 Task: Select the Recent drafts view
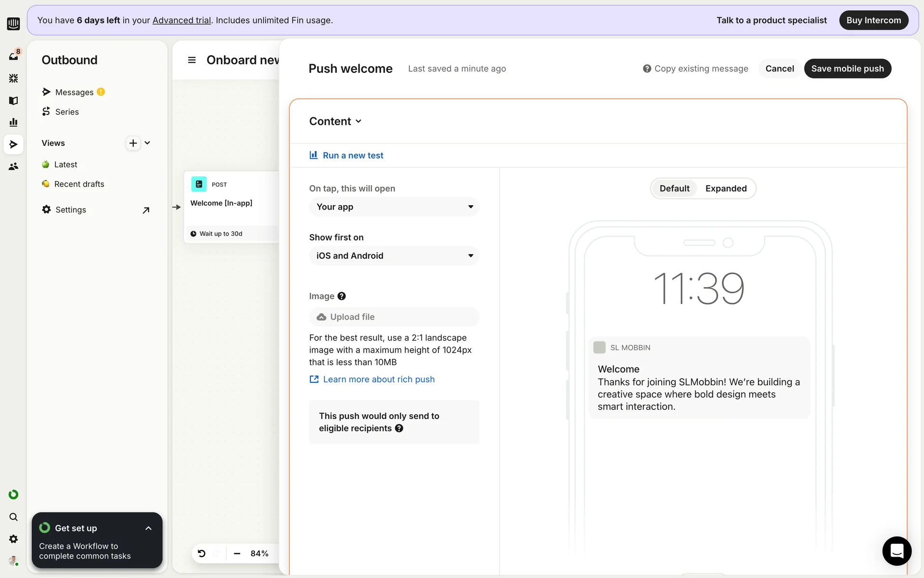[x=79, y=184]
